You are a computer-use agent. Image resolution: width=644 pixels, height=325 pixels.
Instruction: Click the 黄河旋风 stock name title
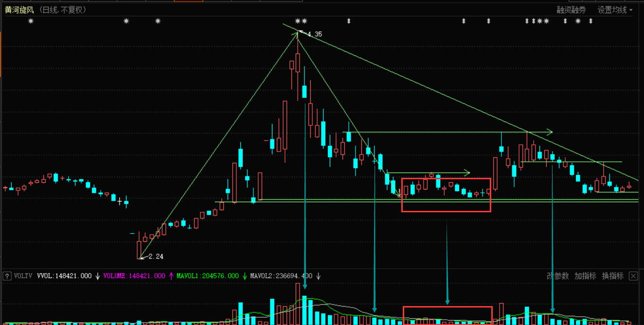coord(19,10)
